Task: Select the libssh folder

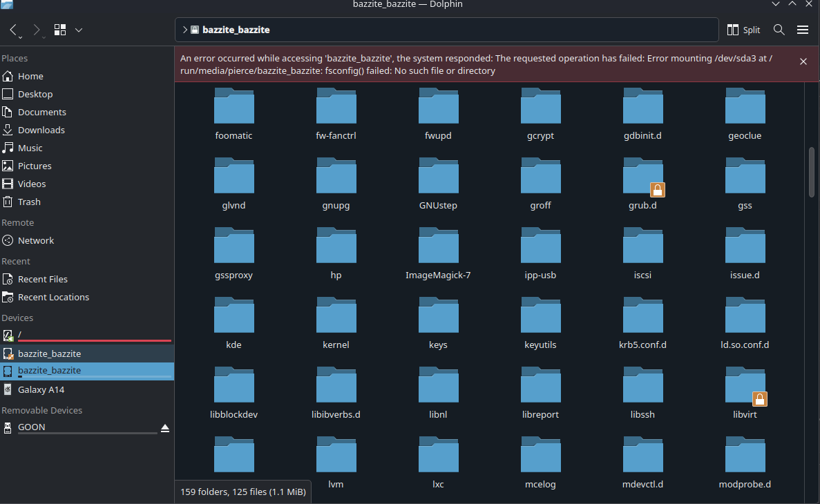Action: click(x=642, y=393)
